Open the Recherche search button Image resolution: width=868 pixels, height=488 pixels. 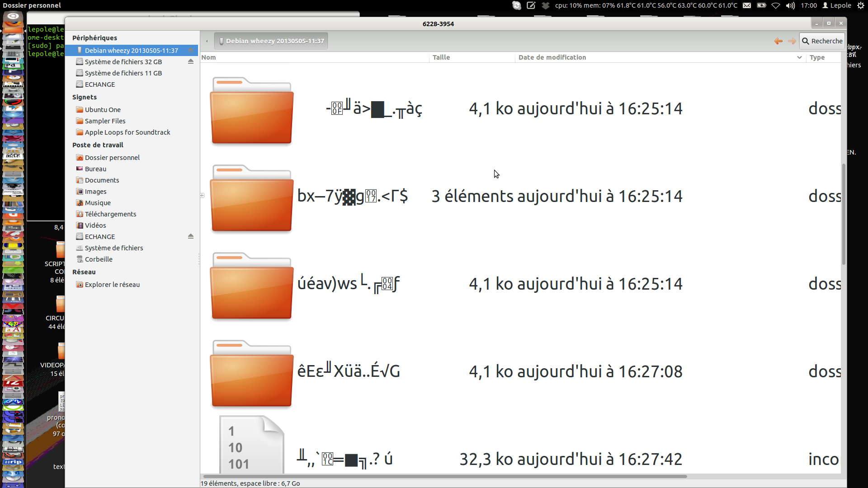point(822,41)
